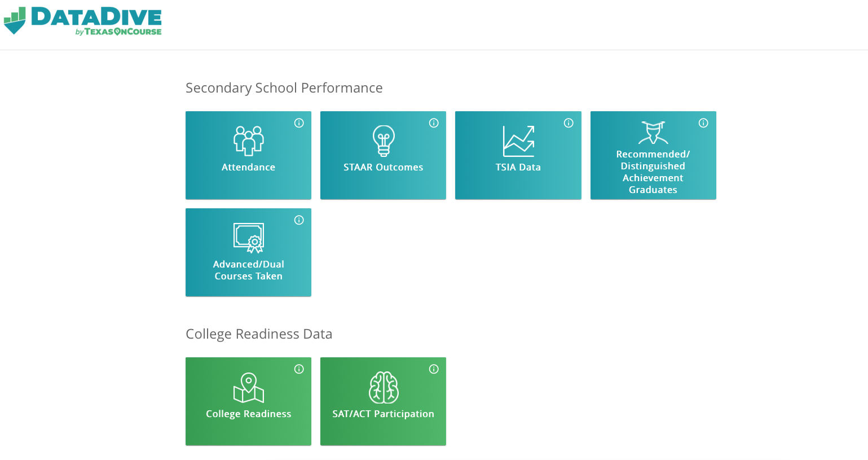This screenshot has width=868, height=460.
Task: Click the STAAR Outcomes lightbulb icon
Action: coord(384,141)
